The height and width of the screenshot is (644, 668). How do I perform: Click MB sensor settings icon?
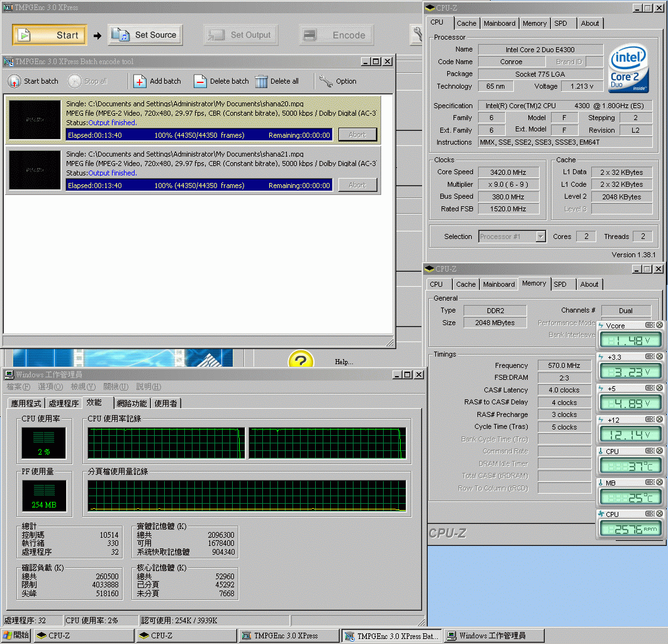coord(650,482)
